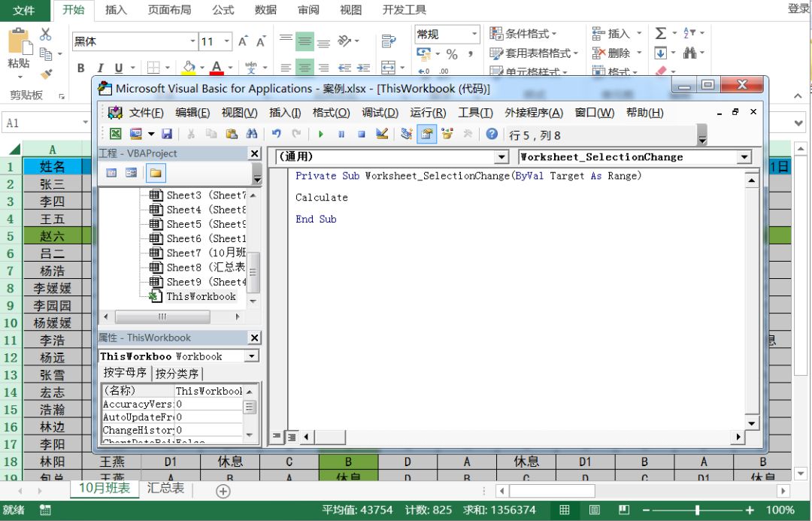Toggle bold formatting in the Excel ribbon

[80, 68]
